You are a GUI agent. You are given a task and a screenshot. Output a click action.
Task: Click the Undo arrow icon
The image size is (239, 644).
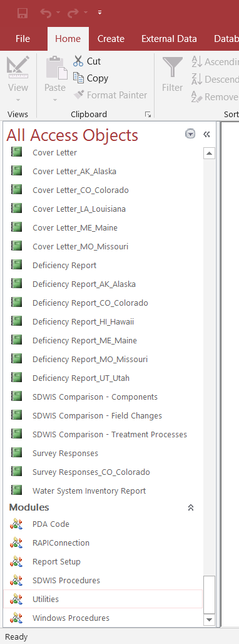pyautogui.click(x=46, y=13)
